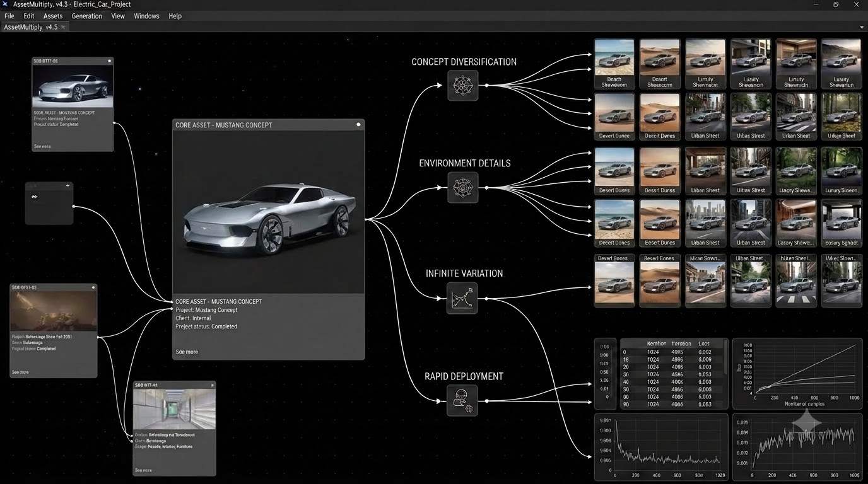Close the AssetMultiply v4.S tab
The width and height of the screenshot is (868, 484).
coord(63,27)
